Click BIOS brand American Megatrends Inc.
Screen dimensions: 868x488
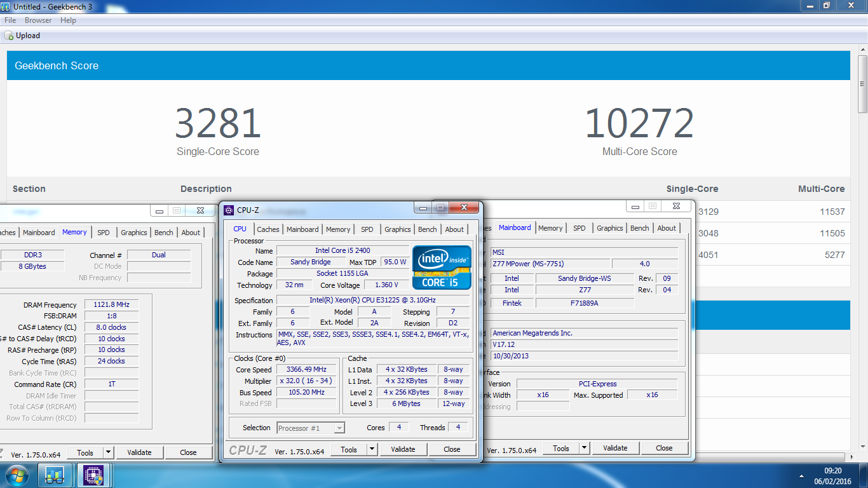point(585,333)
